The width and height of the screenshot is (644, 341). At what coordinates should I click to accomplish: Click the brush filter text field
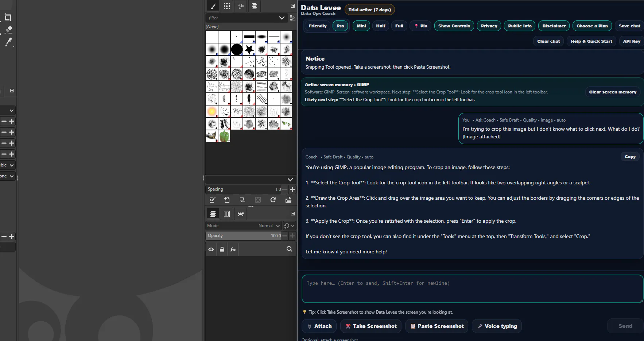coord(242,18)
